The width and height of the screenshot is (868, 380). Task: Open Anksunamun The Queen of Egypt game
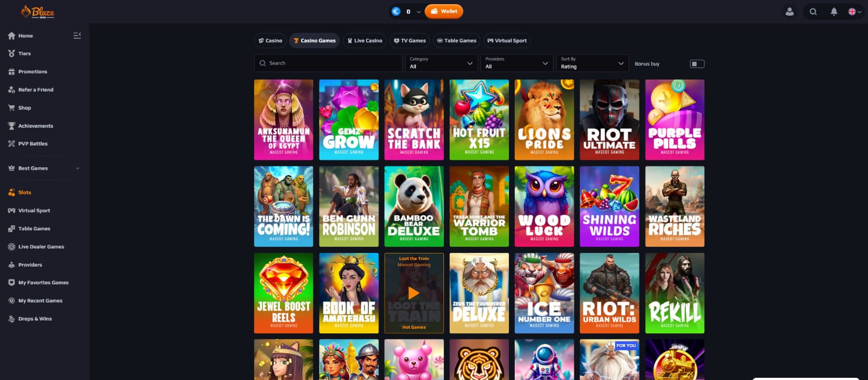(x=284, y=120)
